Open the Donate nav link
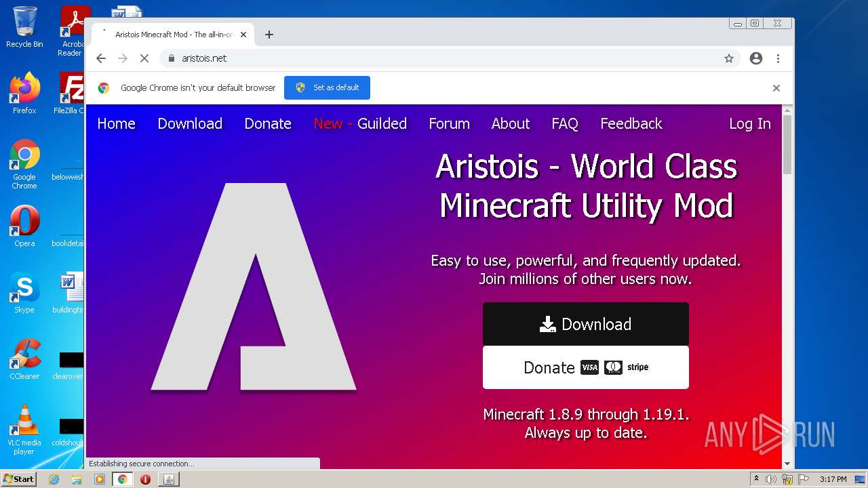This screenshot has width=868, height=488. (268, 123)
